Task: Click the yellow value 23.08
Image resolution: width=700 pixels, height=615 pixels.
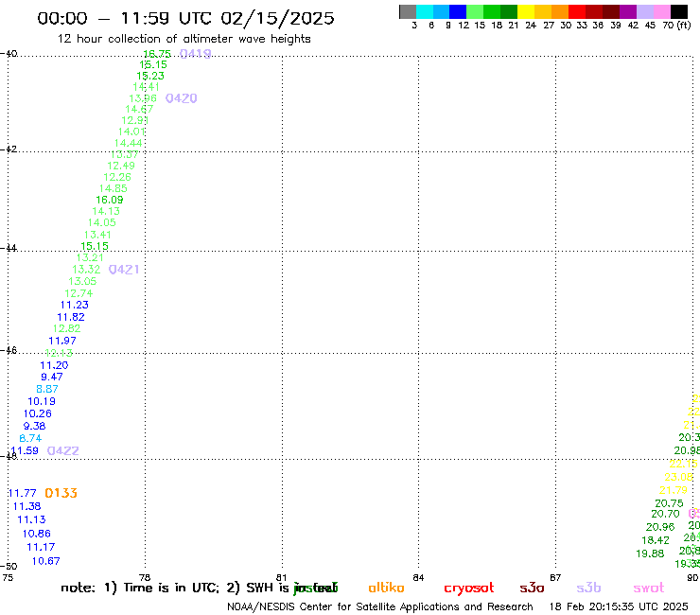Action: pos(678,477)
